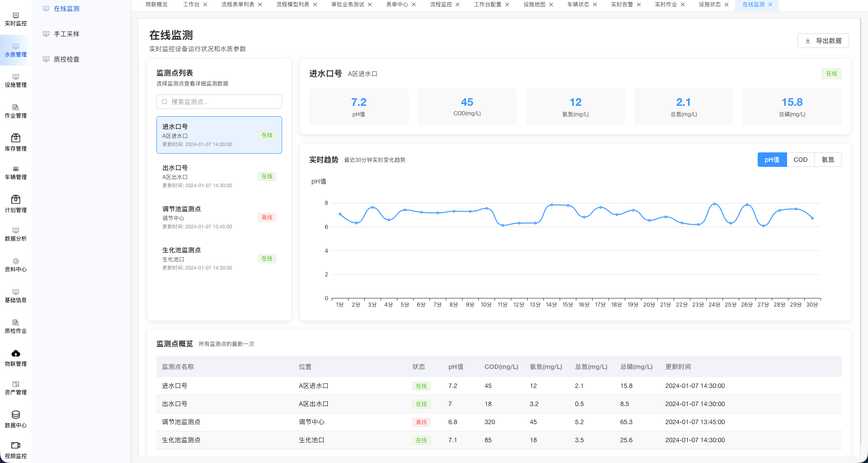Select the 调节池监测点 monitoring point
This screenshot has height=463, width=868.
tap(219, 217)
